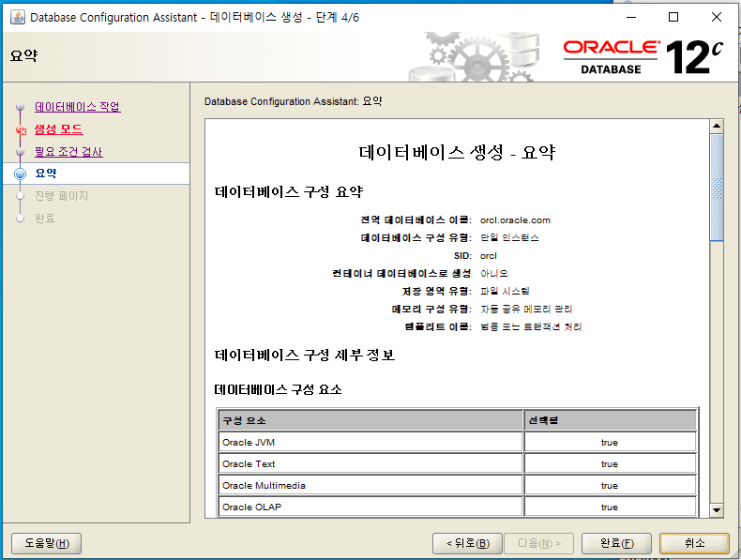Click the 요약 current step bullet icon

[20, 174]
